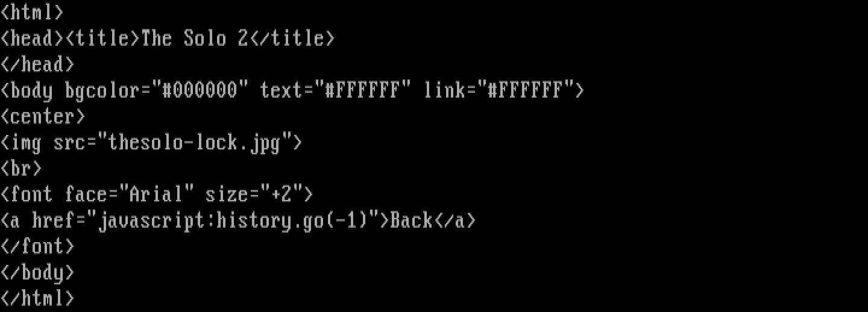Click the text attribute value #FFFFFF

click(362, 90)
